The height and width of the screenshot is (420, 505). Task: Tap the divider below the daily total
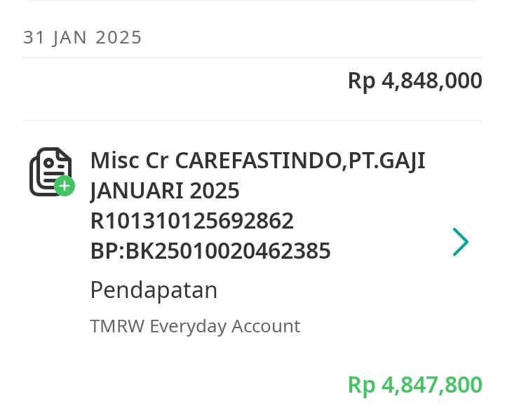pyautogui.click(x=252, y=121)
